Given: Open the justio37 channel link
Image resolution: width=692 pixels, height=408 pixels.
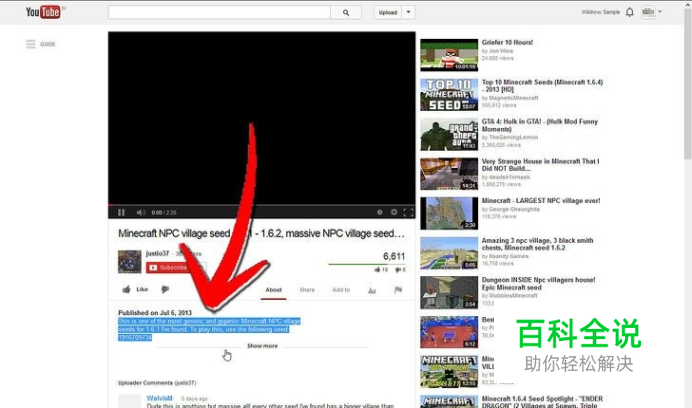Looking at the screenshot, I should pos(157,253).
